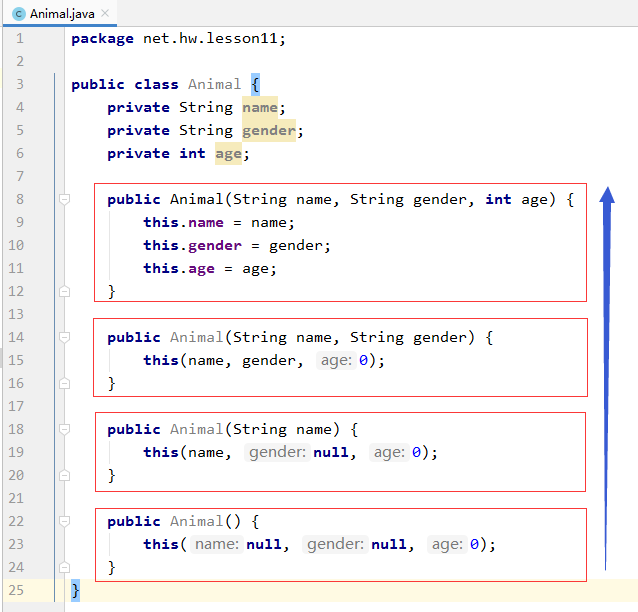The width and height of the screenshot is (638, 612).
Task: Click the fold end marker at line 20
Action: (64, 475)
